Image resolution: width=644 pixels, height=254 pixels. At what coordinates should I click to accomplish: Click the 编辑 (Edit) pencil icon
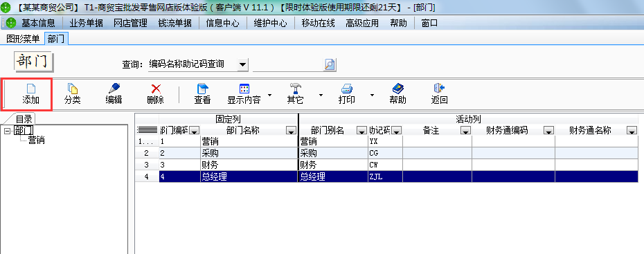(114, 89)
